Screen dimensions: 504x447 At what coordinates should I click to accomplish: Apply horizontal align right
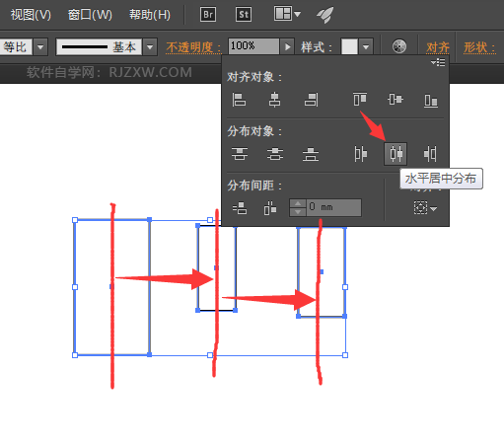point(311,100)
